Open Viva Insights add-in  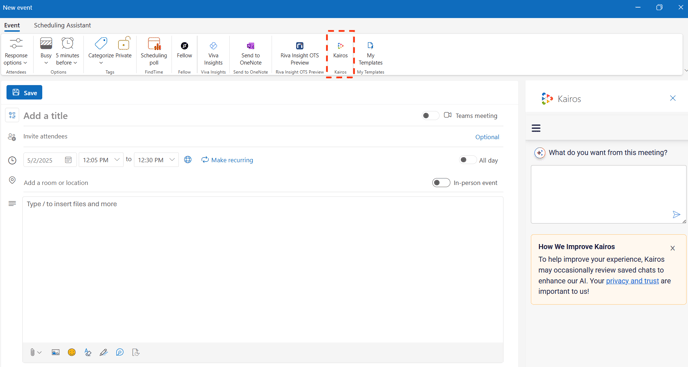coord(213,53)
